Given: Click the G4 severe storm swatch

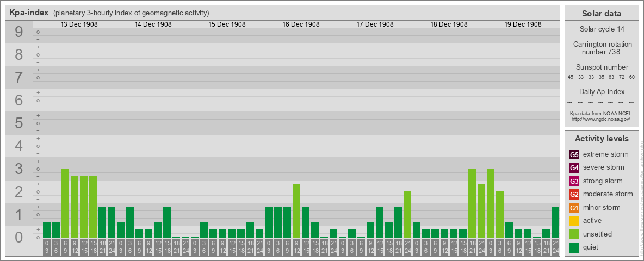Looking at the screenshot, I should point(574,167).
